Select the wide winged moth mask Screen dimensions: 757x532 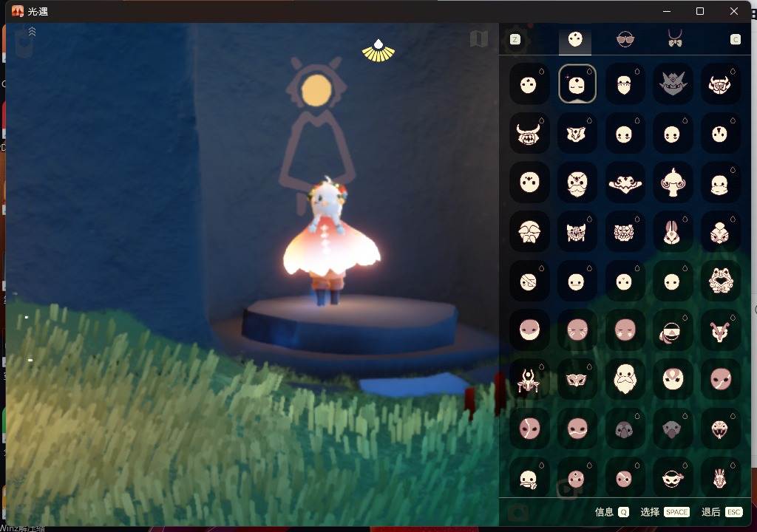click(x=624, y=183)
